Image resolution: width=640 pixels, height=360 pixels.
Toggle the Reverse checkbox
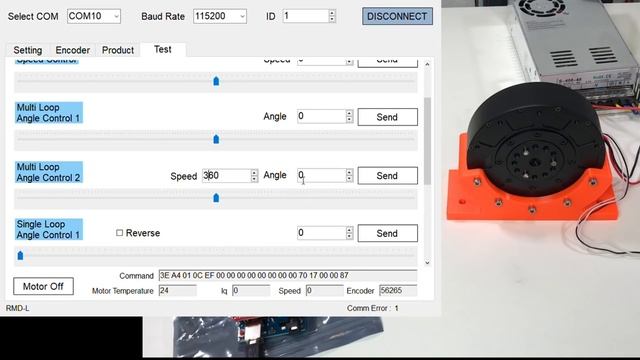pos(120,233)
